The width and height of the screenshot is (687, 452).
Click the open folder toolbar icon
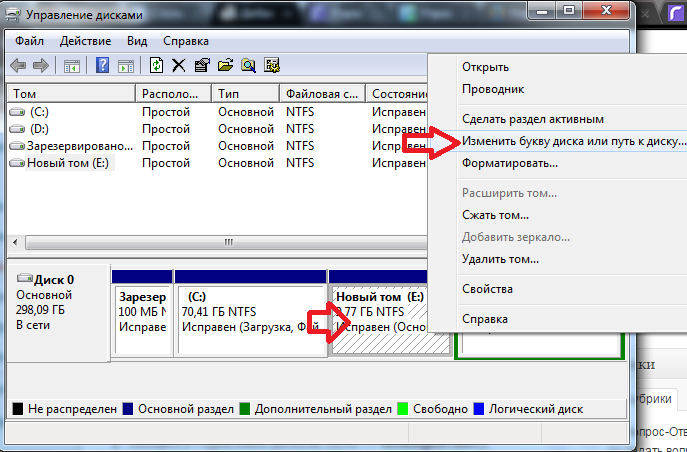(225, 66)
